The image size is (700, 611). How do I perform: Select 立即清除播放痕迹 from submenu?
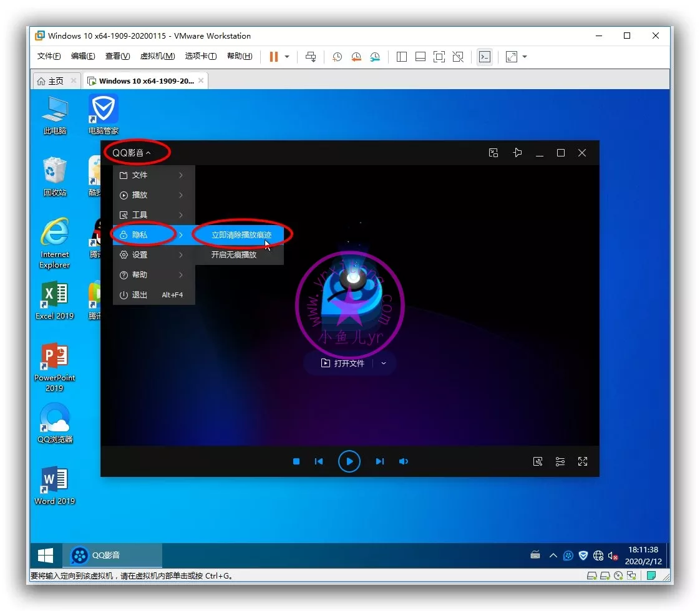[241, 235]
